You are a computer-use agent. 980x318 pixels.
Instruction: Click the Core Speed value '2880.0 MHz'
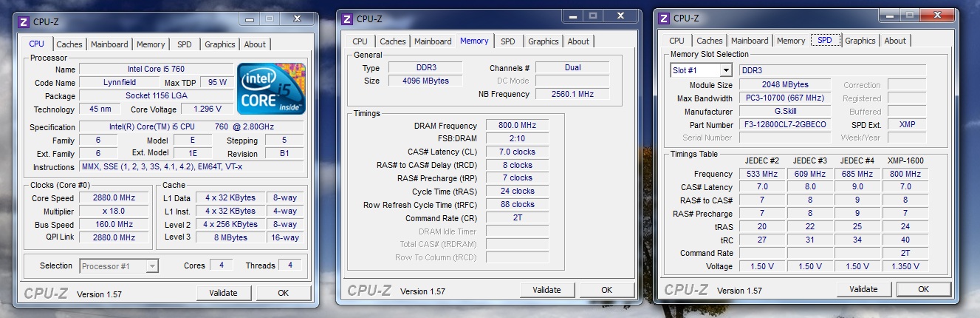tap(114, 198)
